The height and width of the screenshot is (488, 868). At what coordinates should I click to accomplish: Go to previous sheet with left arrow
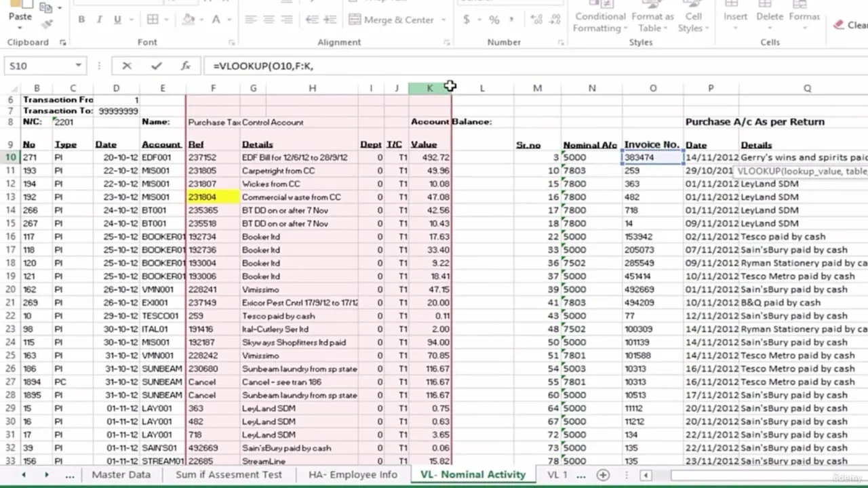(24, 475)
